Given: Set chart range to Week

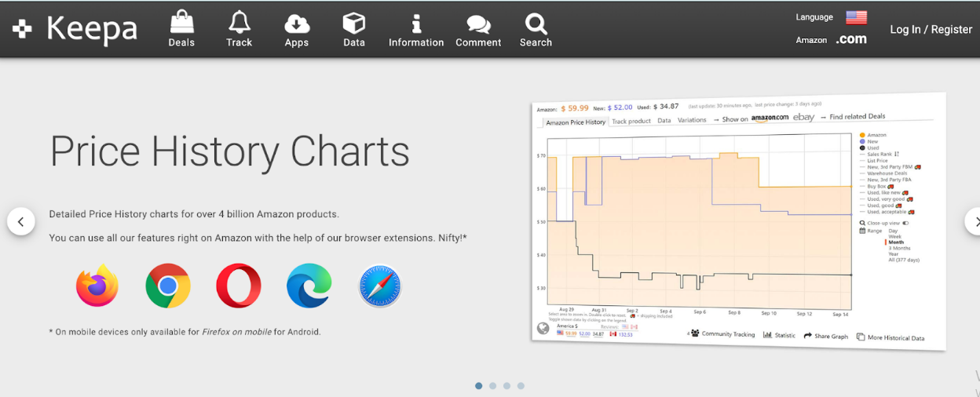Looking at the screenshot, I should [x=894, y=236].
